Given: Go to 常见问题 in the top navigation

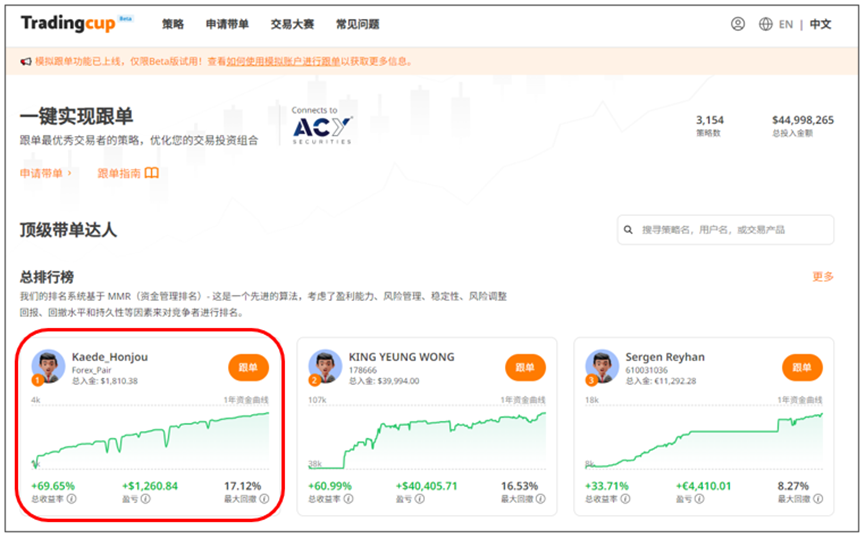Looking at the screenshot, I should [357, 24].
